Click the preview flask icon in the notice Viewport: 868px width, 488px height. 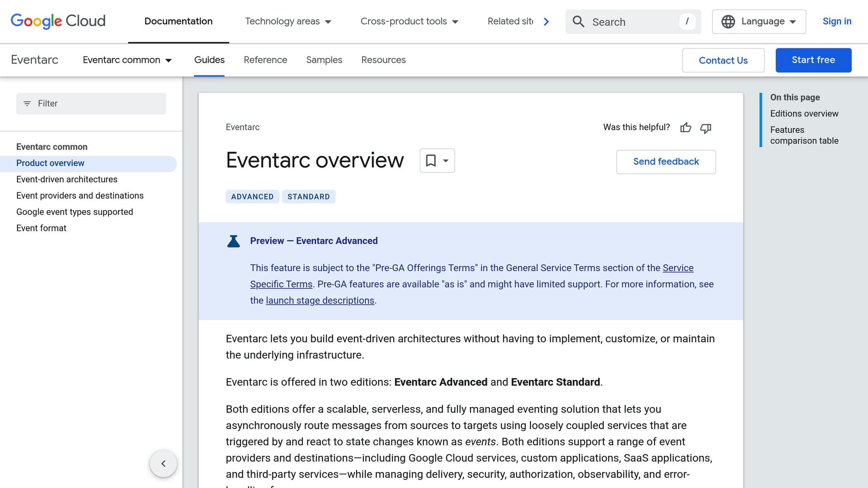234,241
